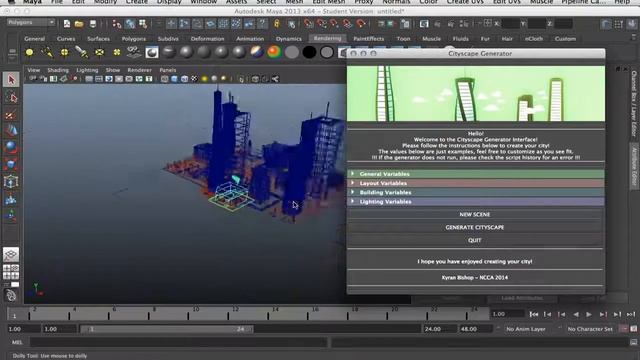Toggle wireframe on shaded cube icon
The width and height of the screenshot is (640, 360).
click(x=184, y=79)
